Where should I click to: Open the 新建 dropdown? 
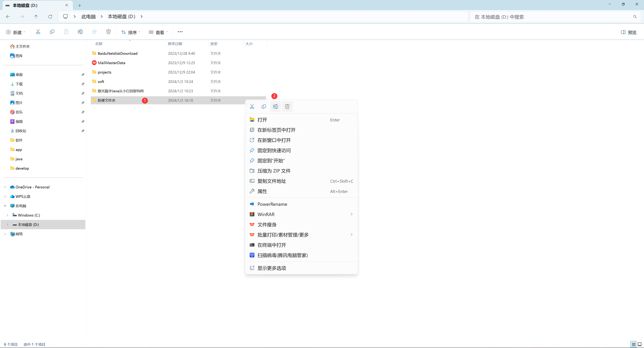tap(16, 32)
